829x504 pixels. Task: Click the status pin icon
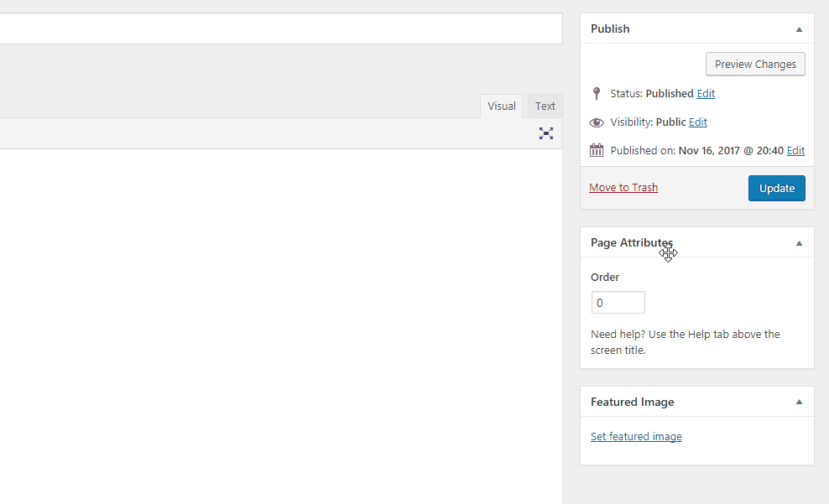(597, 94)
